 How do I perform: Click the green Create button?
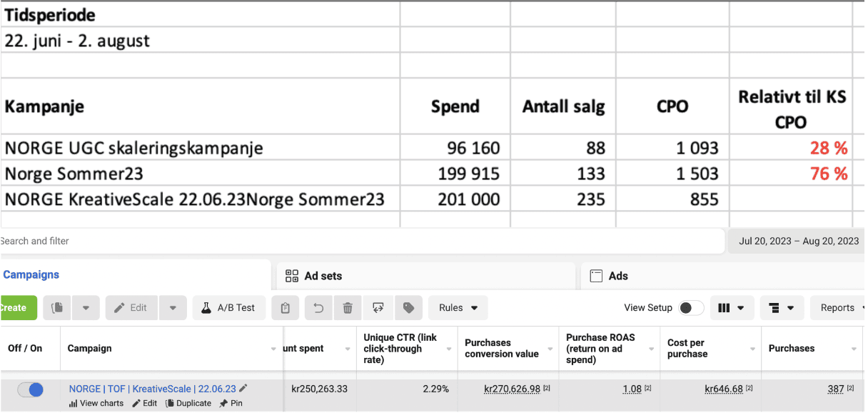point(17,308)
